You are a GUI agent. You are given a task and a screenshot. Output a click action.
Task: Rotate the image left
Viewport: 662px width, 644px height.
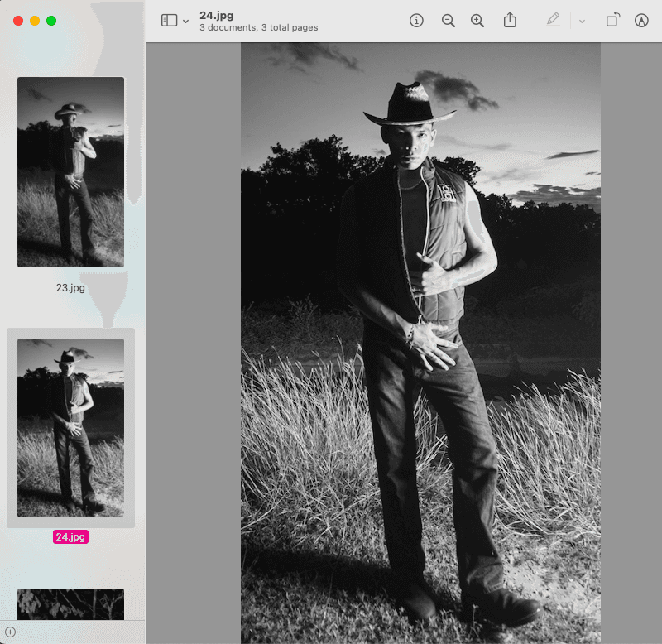click(612, 19)
